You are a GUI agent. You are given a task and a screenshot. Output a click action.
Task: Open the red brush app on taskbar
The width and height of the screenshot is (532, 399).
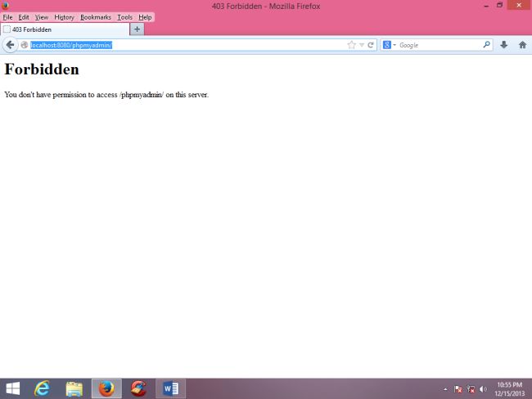click(138, 388)
